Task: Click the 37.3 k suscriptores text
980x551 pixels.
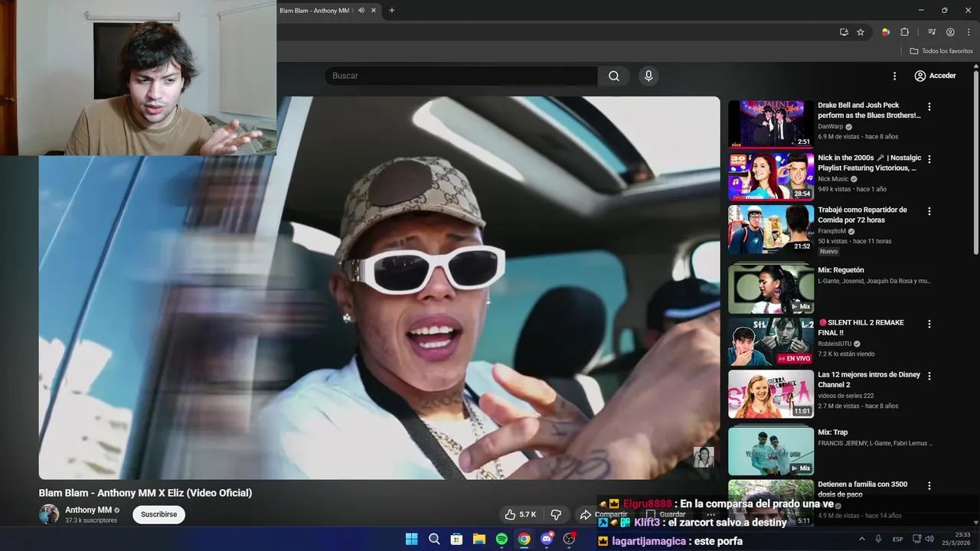Action: click(91, 520)
